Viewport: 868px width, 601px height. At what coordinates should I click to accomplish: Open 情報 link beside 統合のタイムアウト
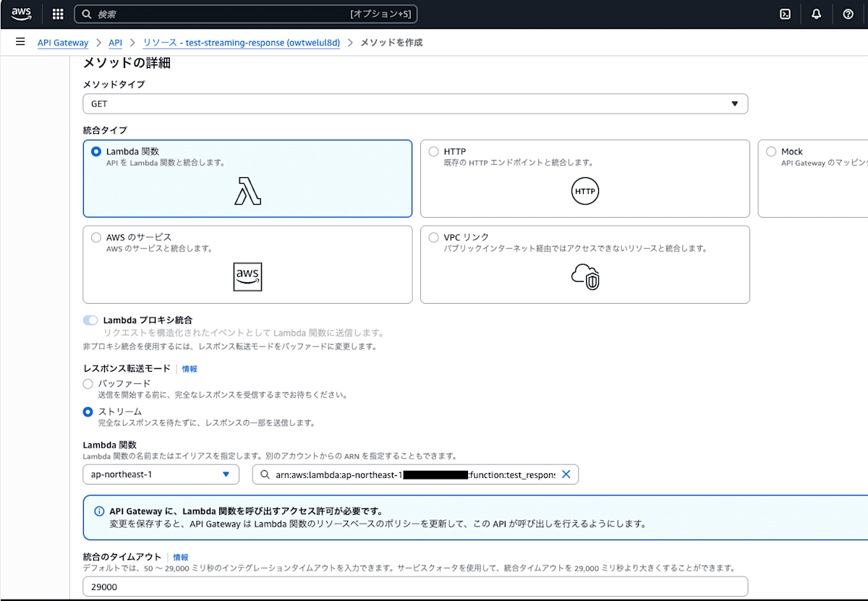pyautogui.click(x=181, y=558)
